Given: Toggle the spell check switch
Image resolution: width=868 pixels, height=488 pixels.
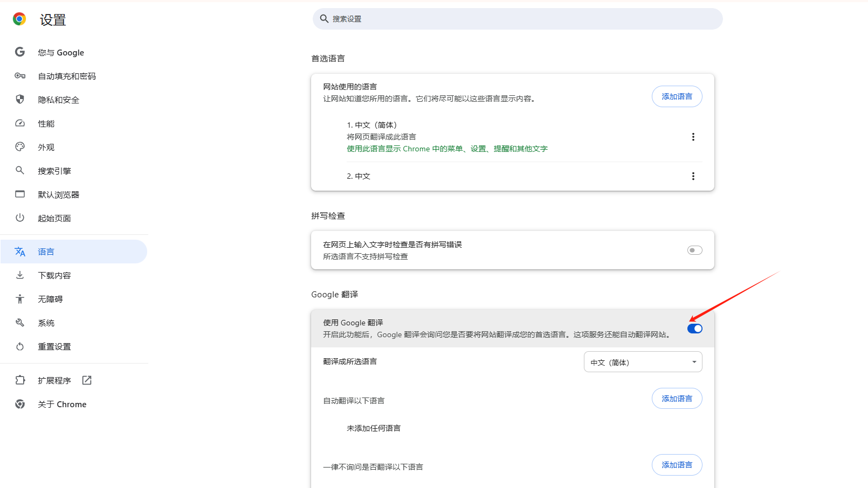Looking at the screenshot, I should coord(695,250).
